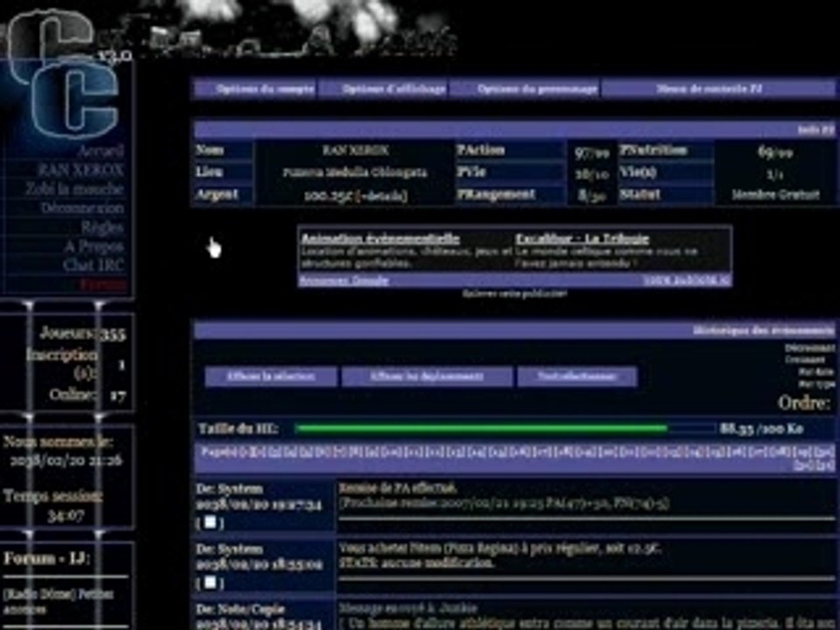Click the +details link beside Argent

381,196
